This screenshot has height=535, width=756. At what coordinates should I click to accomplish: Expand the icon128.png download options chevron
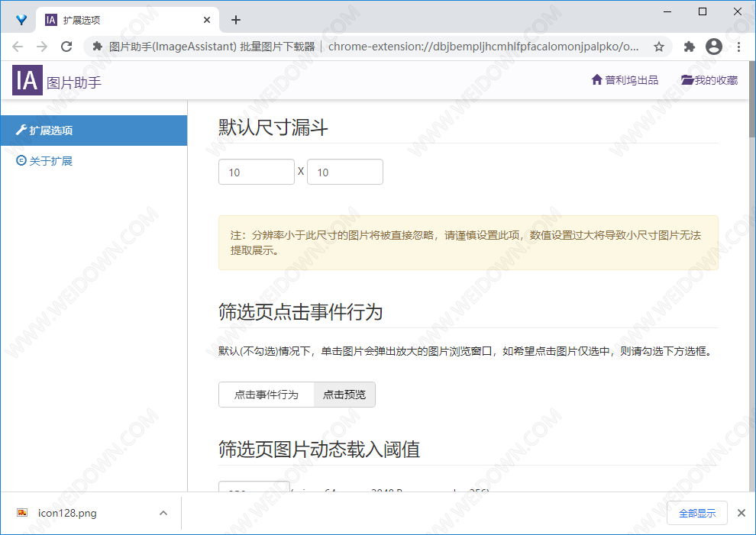point(163,513)
